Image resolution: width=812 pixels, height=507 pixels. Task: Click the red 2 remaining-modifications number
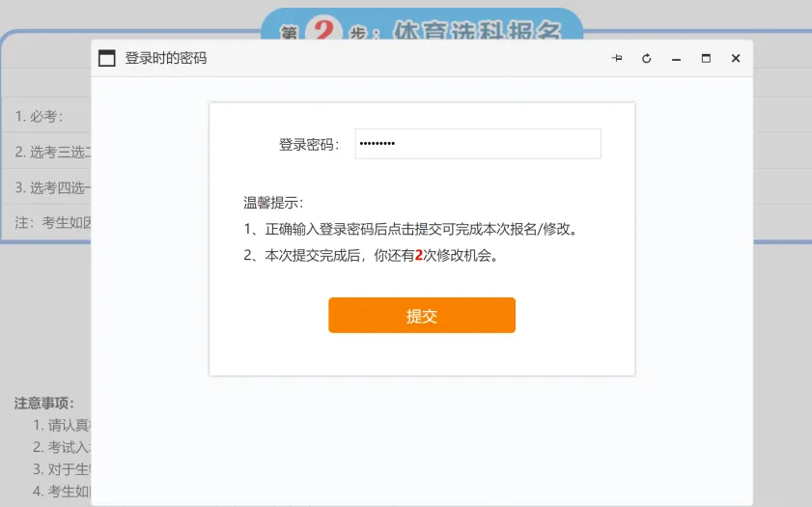[419, 255]
